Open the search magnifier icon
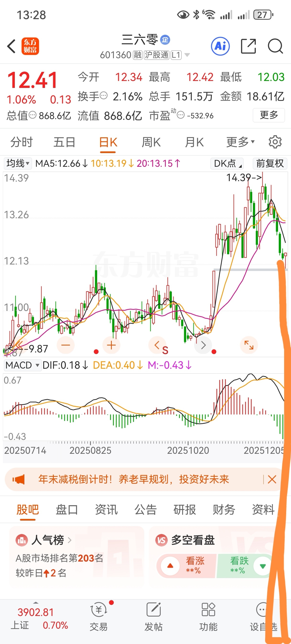291x644 pixels. pos(275,46)
